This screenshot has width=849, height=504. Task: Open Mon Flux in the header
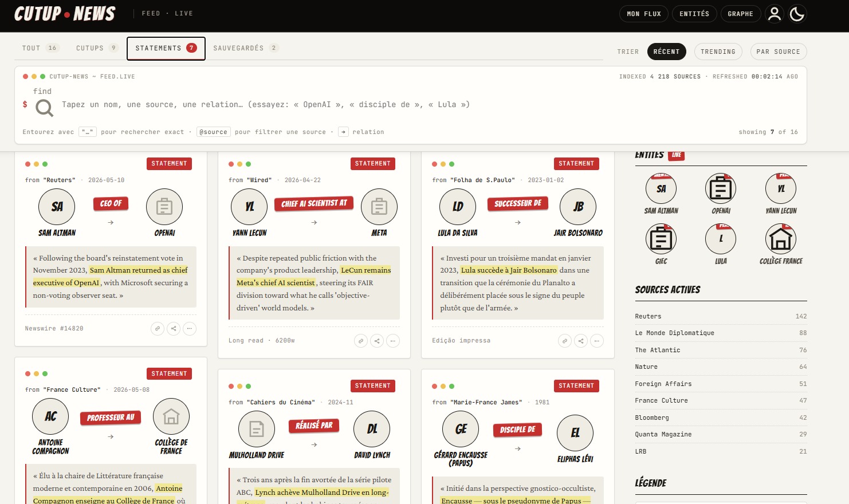coord(644,14)
